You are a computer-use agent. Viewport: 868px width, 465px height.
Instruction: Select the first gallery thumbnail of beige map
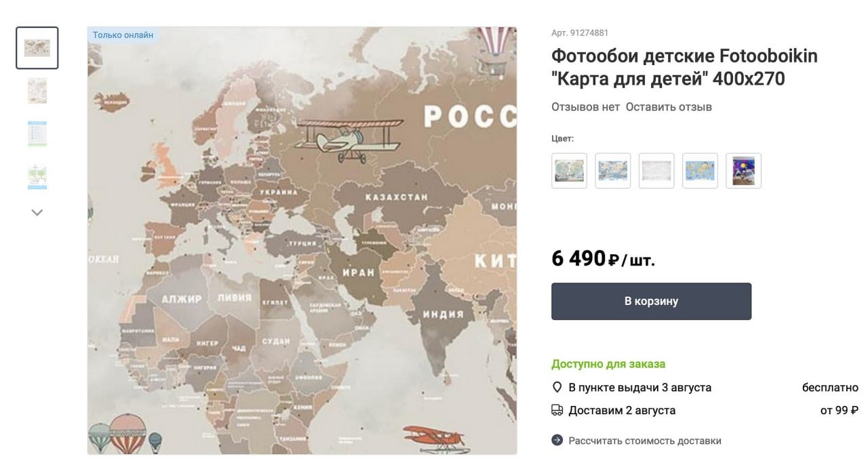tap(37, 48)
